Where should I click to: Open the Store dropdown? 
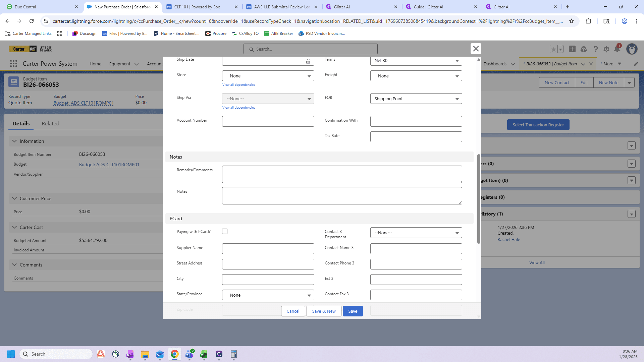(x=268, y=76)
